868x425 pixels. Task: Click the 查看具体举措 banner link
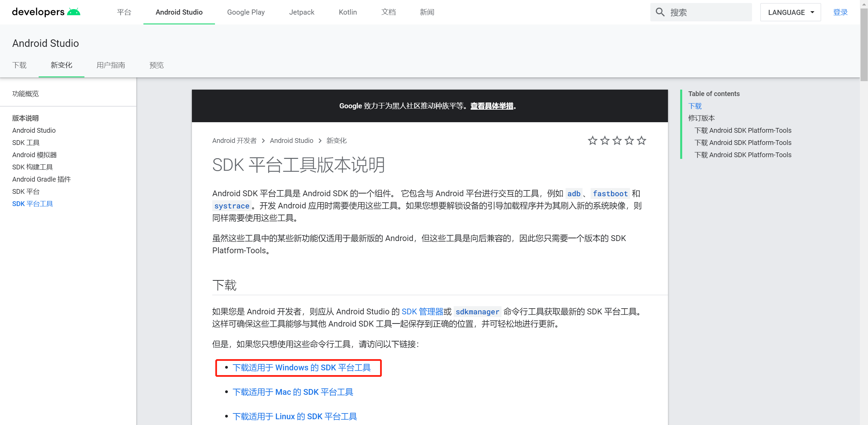pyautogui.click(x=492, y=106)
